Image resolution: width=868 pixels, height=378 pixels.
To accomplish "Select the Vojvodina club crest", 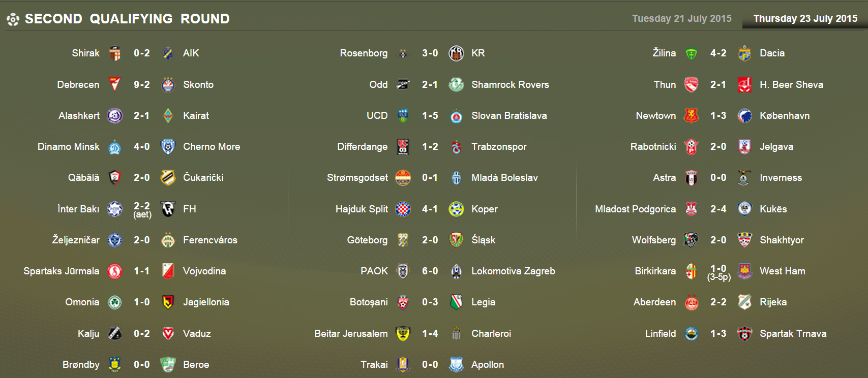I will coord(168,271).
